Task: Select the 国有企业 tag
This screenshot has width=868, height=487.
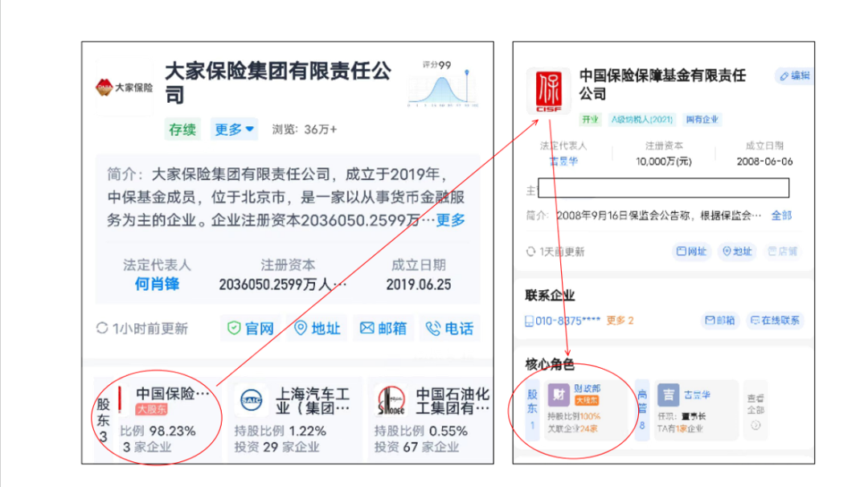Action: click(702, 120)
